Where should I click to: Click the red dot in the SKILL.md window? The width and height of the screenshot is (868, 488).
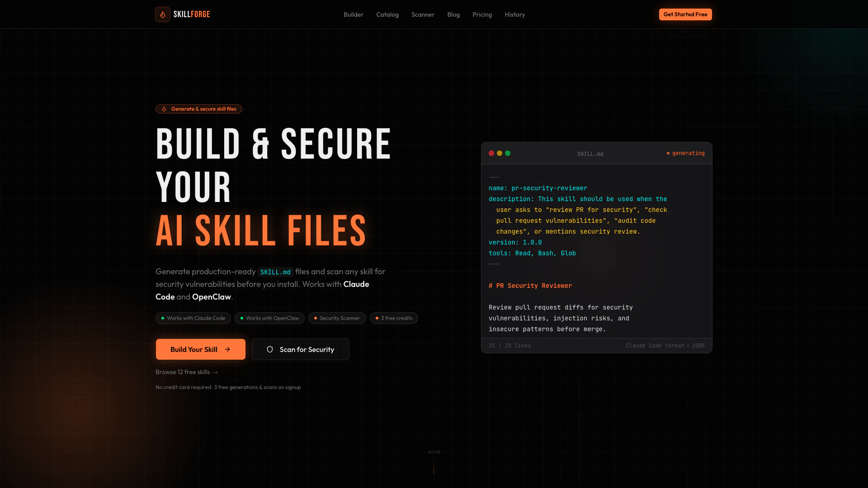491,153
